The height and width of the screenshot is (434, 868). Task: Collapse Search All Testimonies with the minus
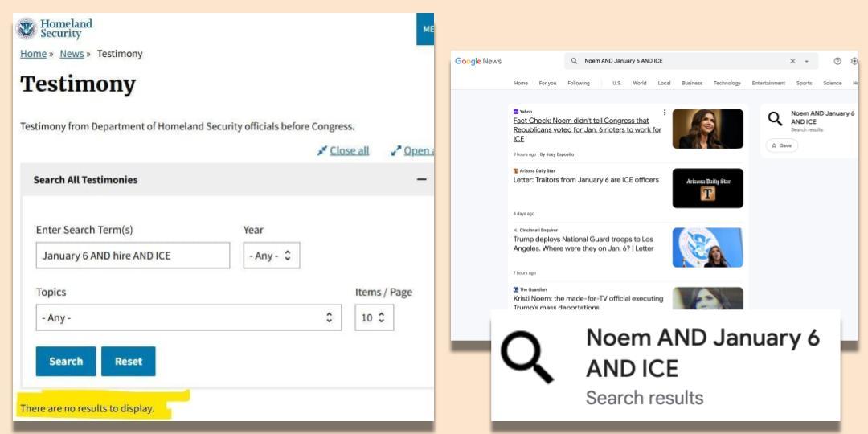[x=422, y=179]
